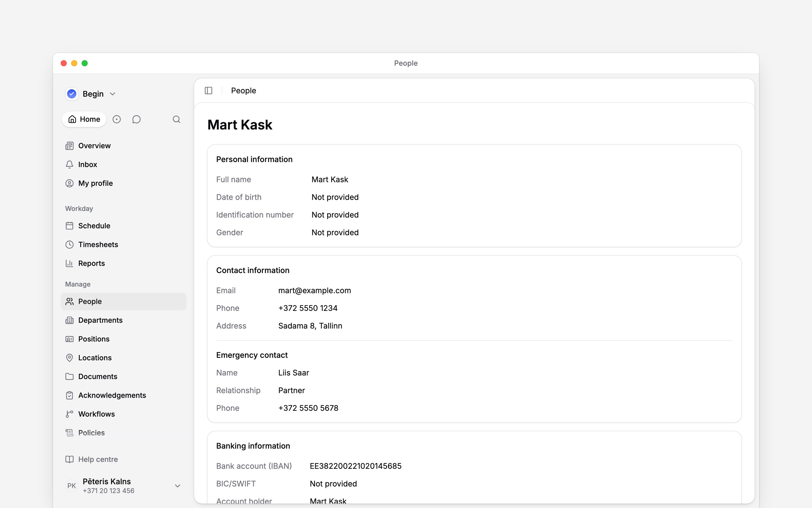The height and width of the screenshot is (508, 812).
Task: Click the Overview newspaper icon
Action: [70, 146]
